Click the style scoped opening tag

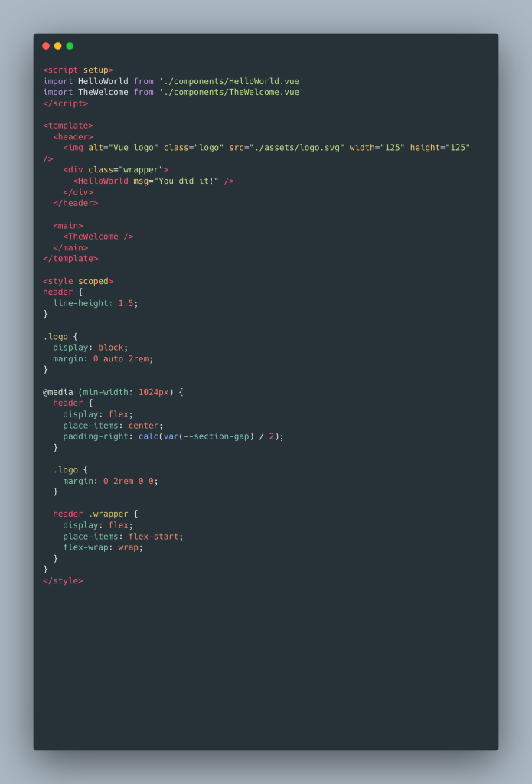[78, 281]
